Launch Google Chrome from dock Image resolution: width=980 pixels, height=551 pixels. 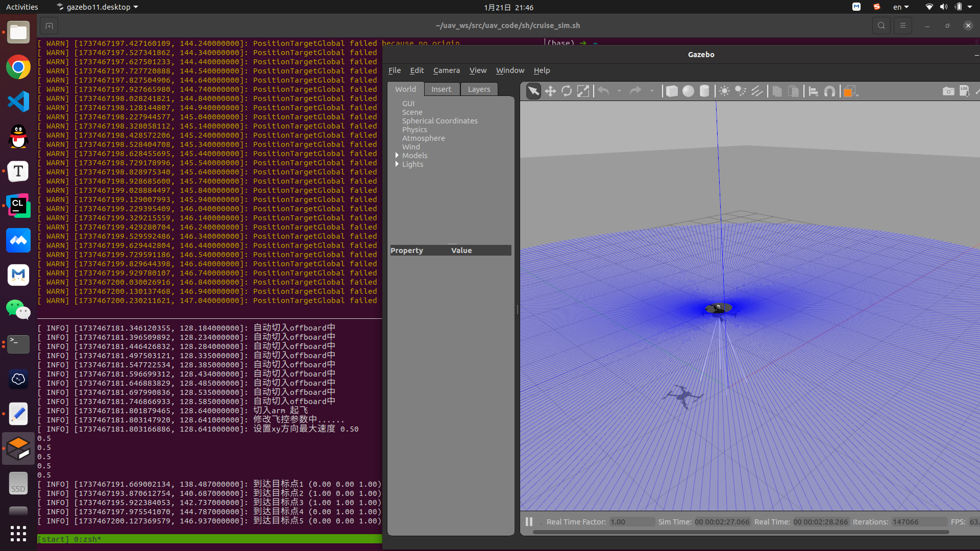(18, 67)
